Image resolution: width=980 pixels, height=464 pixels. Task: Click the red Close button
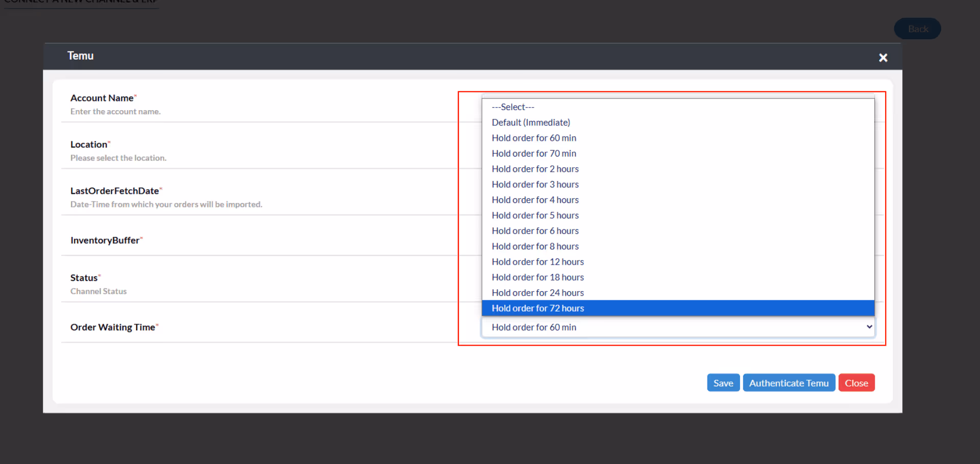pyautogui.click(x=856, y=383)
